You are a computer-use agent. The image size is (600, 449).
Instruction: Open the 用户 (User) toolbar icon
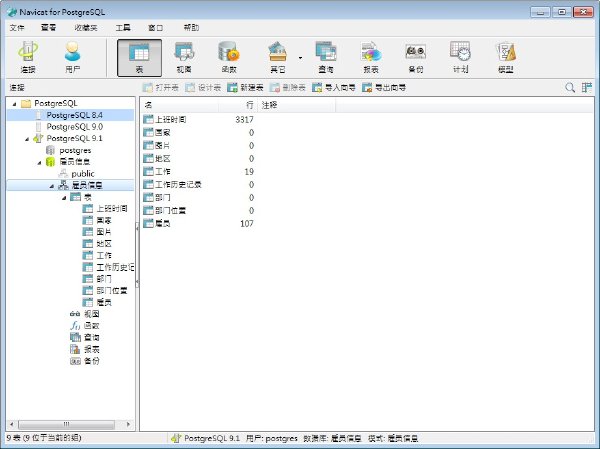click(x=73, y=57)
